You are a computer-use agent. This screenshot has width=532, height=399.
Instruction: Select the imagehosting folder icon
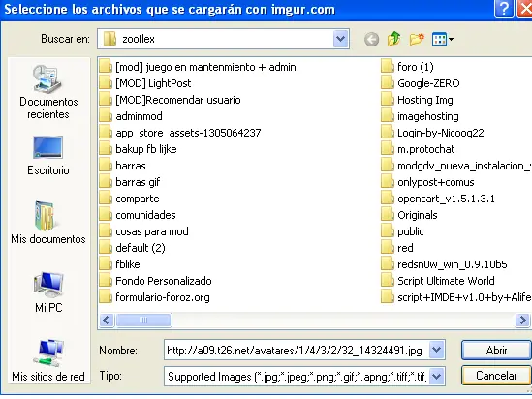click(x=387, y=116)
